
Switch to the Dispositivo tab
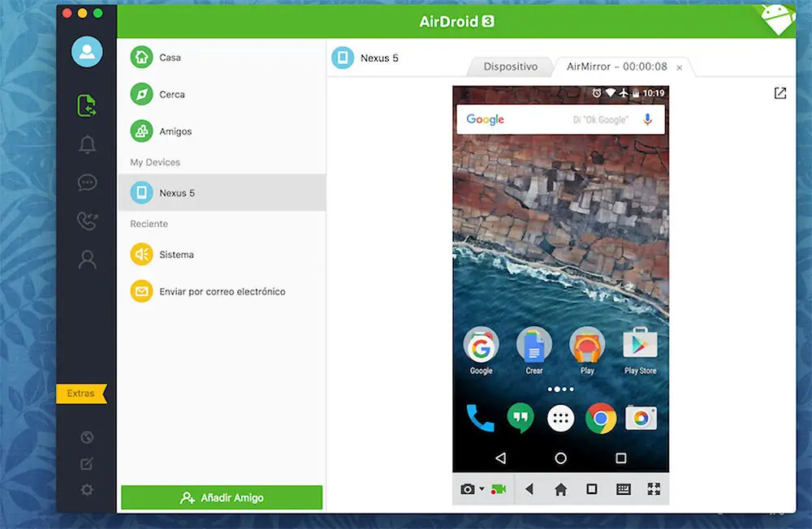coord(510,67)
